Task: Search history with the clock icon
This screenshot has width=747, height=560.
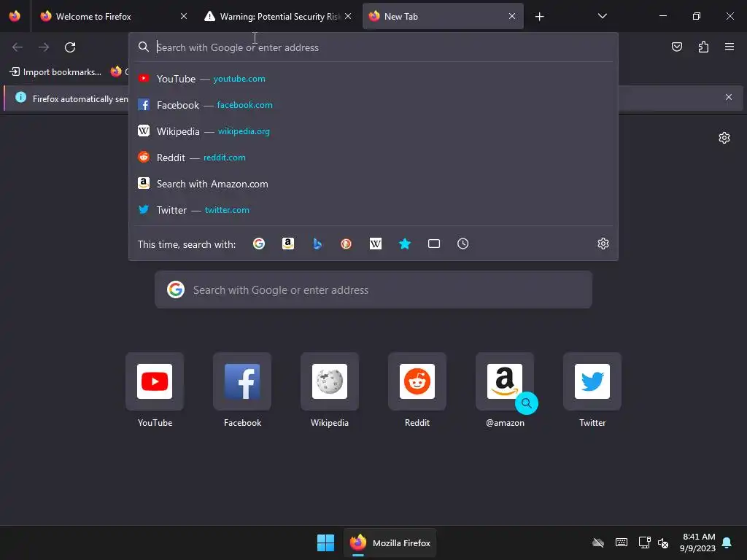Action: (x=463, y=244)
